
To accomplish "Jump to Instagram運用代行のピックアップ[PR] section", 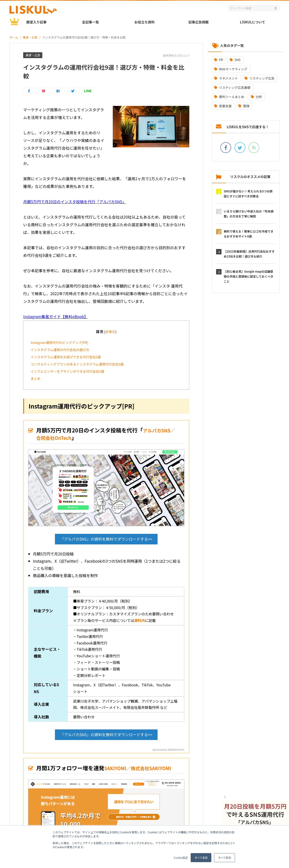I will click(59, 343).
